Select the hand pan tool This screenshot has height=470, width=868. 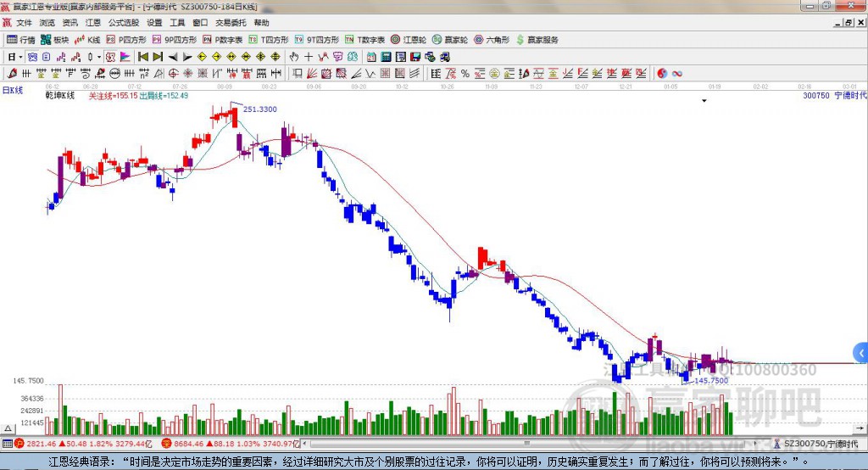(x=294, y=57)
